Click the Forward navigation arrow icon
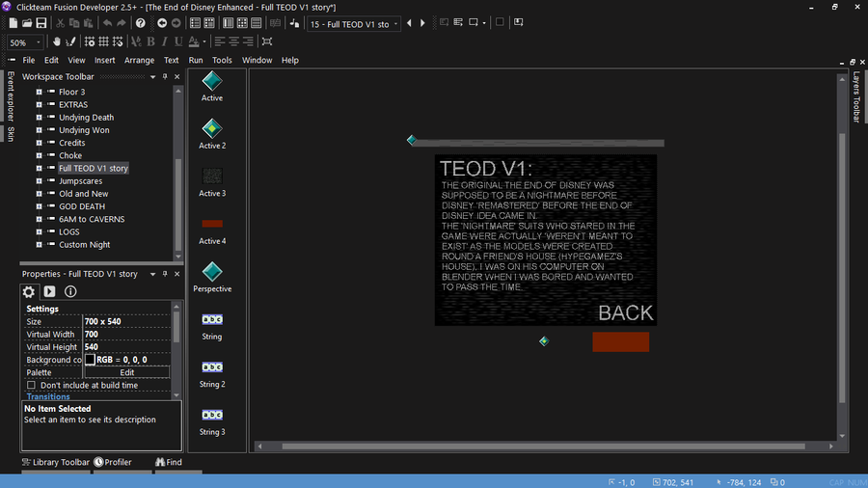This screenshot has height=488, width=868. click(x=176, y=23)
